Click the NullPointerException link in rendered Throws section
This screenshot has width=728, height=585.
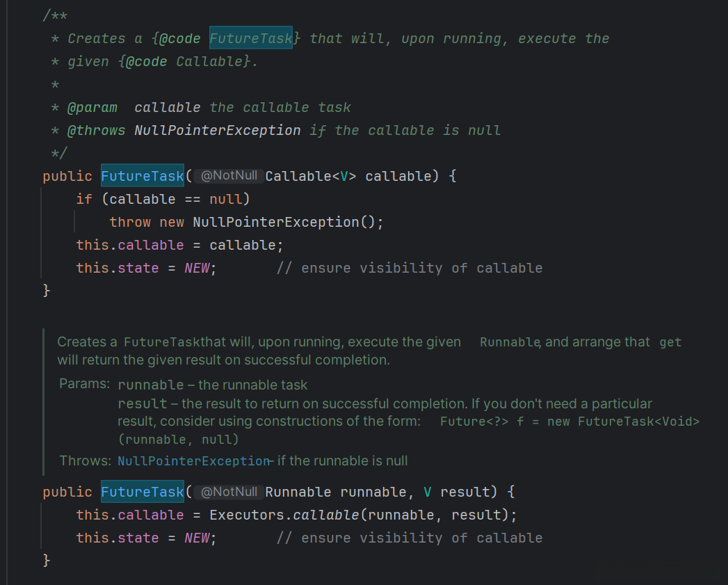click(193, 460)
